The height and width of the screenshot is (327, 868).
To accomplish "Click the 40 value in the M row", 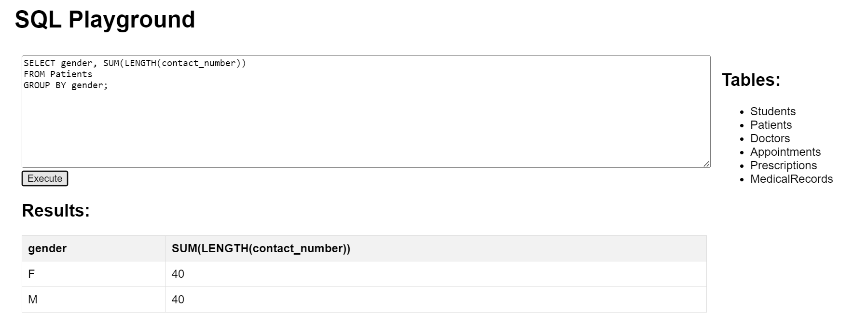I will pyautogui.click(x=178, y=300).
